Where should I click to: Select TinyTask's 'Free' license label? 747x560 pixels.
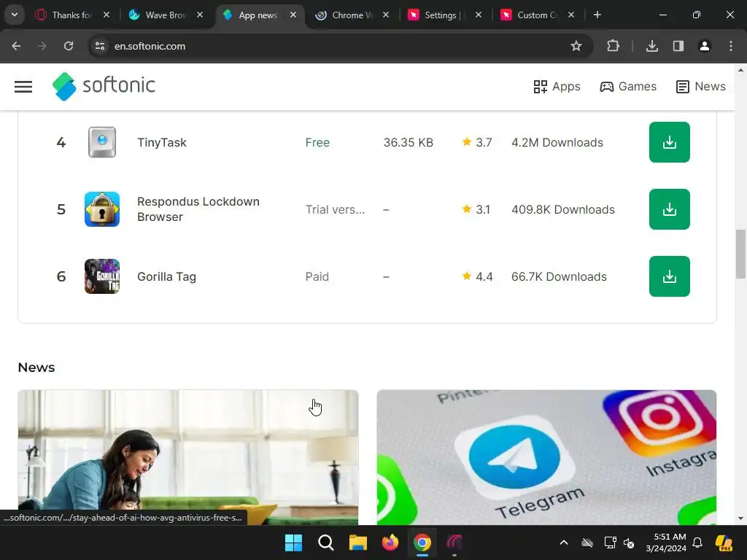(317, 142)
